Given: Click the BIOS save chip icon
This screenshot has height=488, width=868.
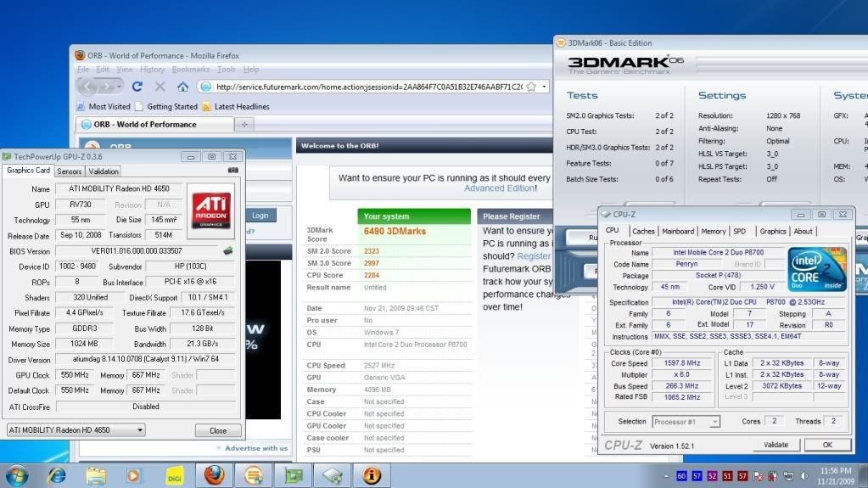Looking at the screenshot, I should tap(227, 251).
